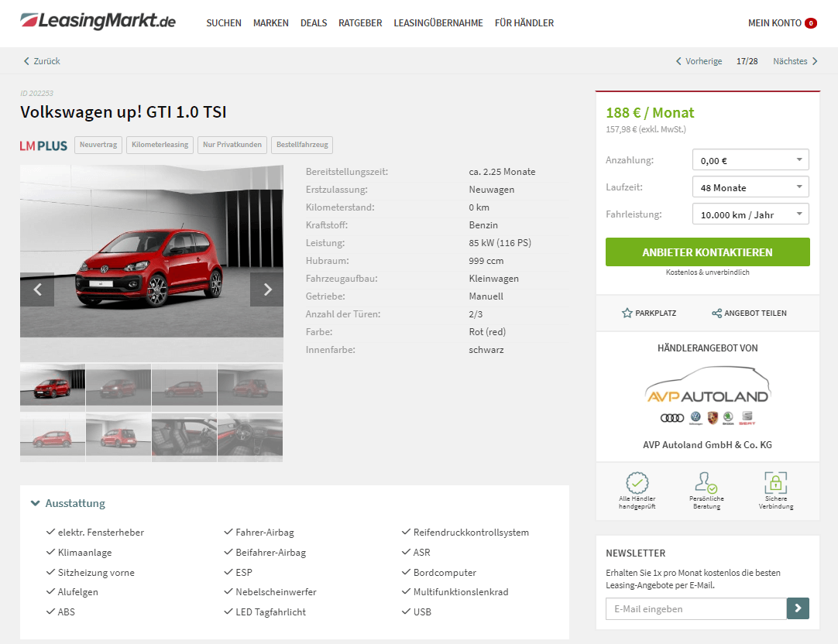The image size is (838, 644).
Task: Click the AVP Autoland GmbH & Co. KG name
Action: 708,445
